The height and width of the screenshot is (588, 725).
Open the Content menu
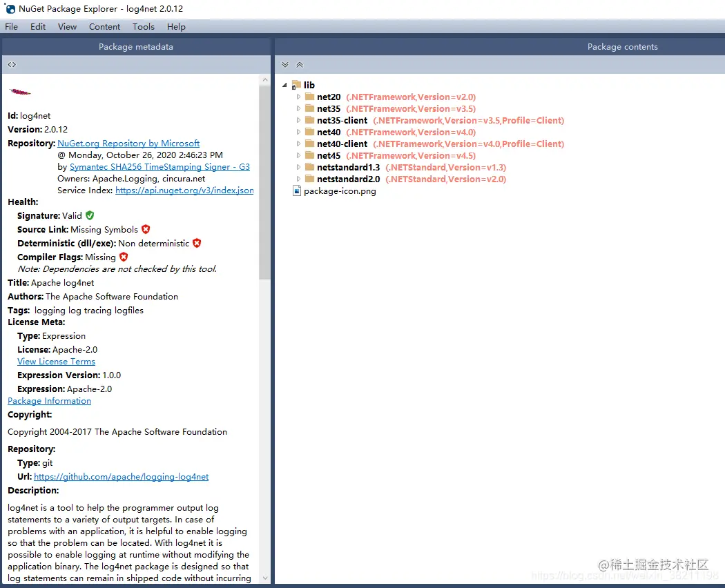coord(104,27)
